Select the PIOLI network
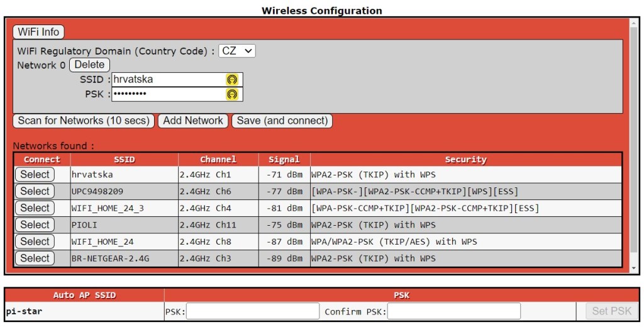644x332 pixels. pos(35,224)
